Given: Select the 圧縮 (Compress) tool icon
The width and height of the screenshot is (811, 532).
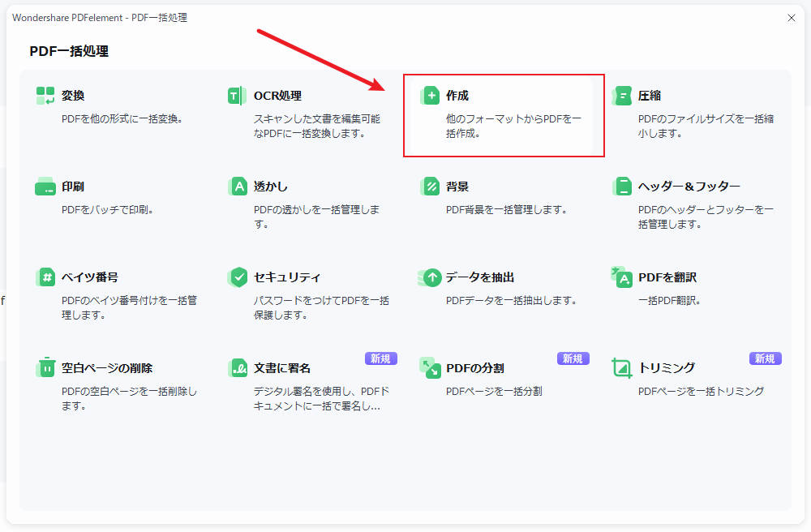Looking at the screenshot, I should [x=622, y=95].
